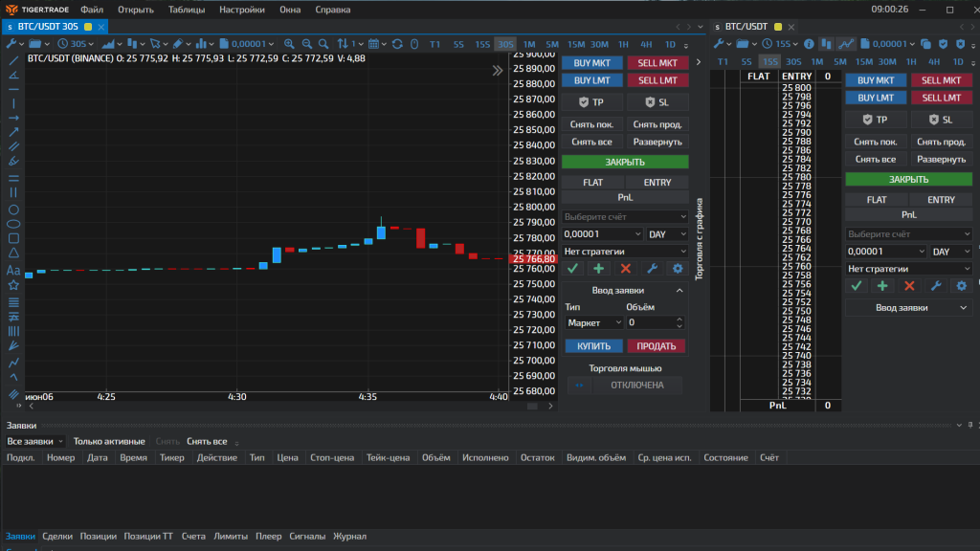This screenshot has width=980, height=551.
Task: Switch to the Позиции tab
Action: (98, 537)
